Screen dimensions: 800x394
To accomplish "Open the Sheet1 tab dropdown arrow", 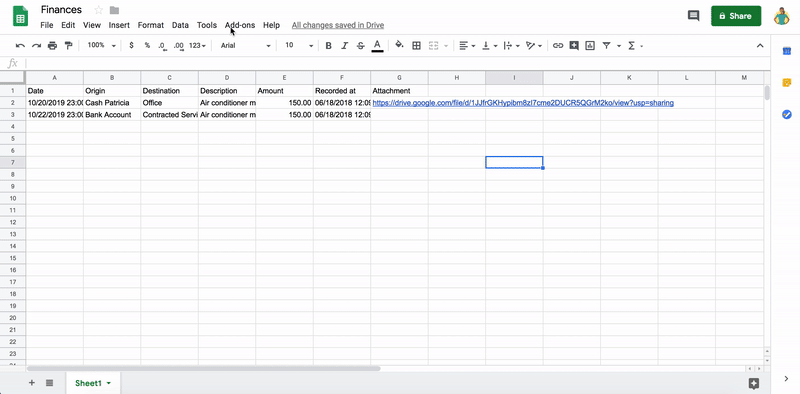I will click(109, 383).
